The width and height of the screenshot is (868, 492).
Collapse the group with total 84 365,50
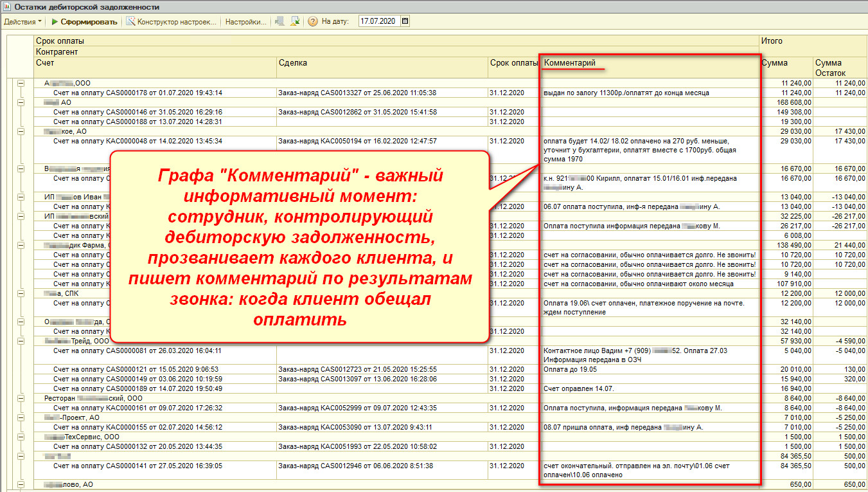coord(21,456)
